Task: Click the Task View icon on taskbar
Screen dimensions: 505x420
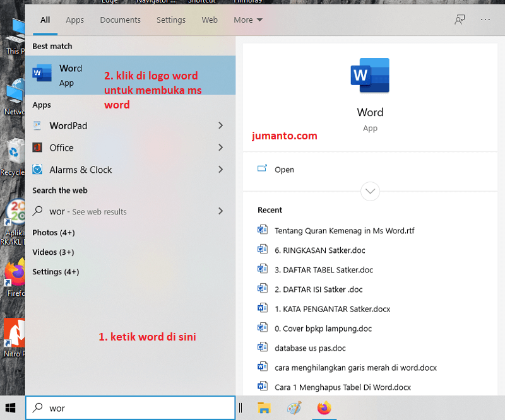Action: (241, 408)
